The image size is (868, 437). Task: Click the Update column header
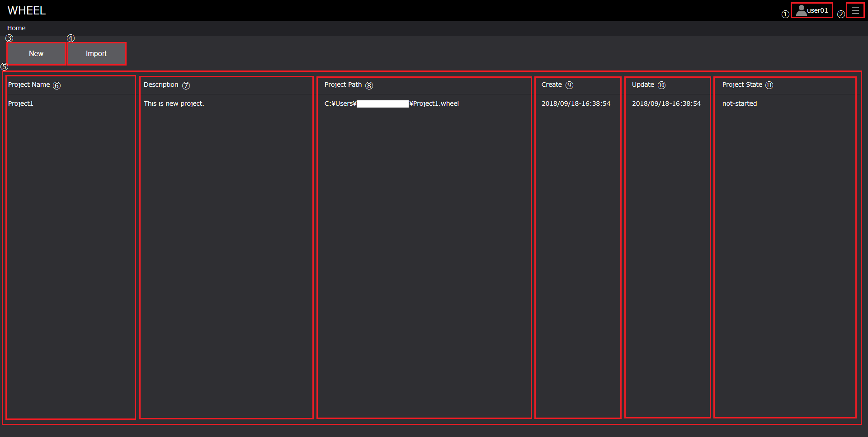click(643, 85)
